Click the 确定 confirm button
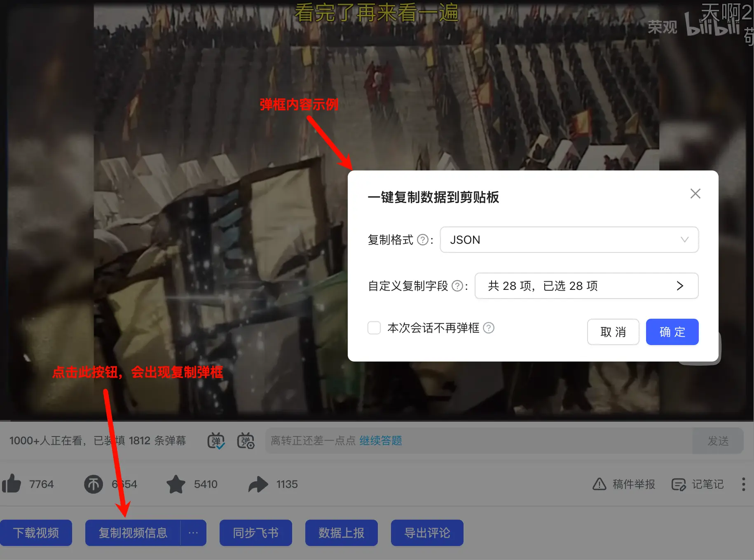 point(672,332)
